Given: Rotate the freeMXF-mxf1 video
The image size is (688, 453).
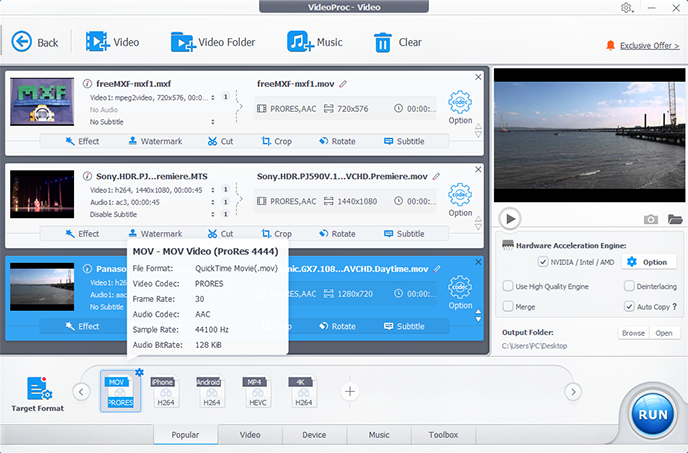Looking at the screenshot, I should coord(337,141).
